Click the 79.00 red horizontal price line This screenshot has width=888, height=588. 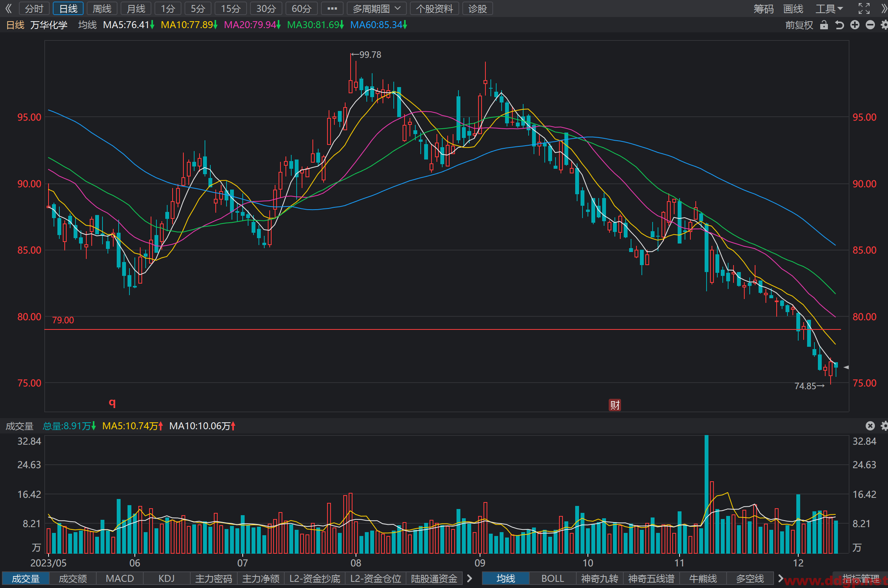pyautogui.click(x=443, y=329)
